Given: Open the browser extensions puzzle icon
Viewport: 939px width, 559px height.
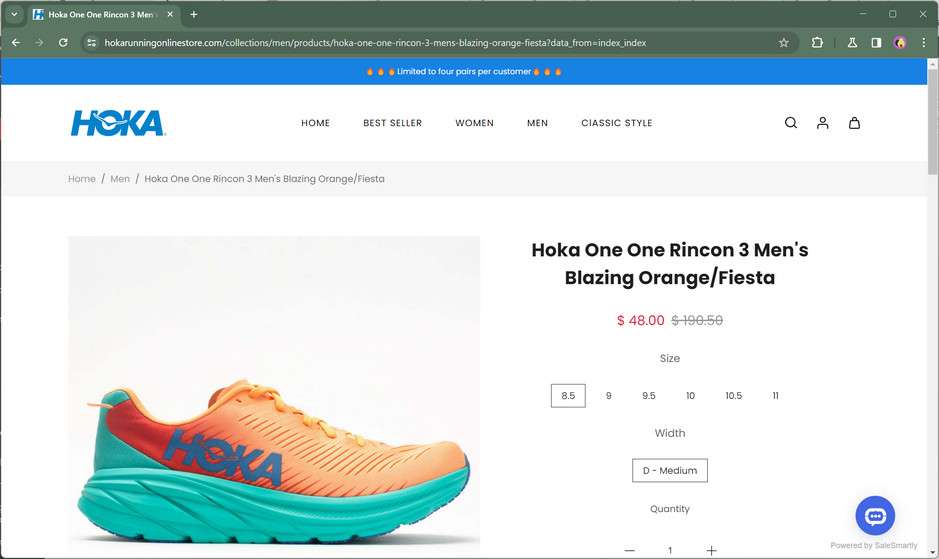Looking at the screenshot, I should [817, 43].
